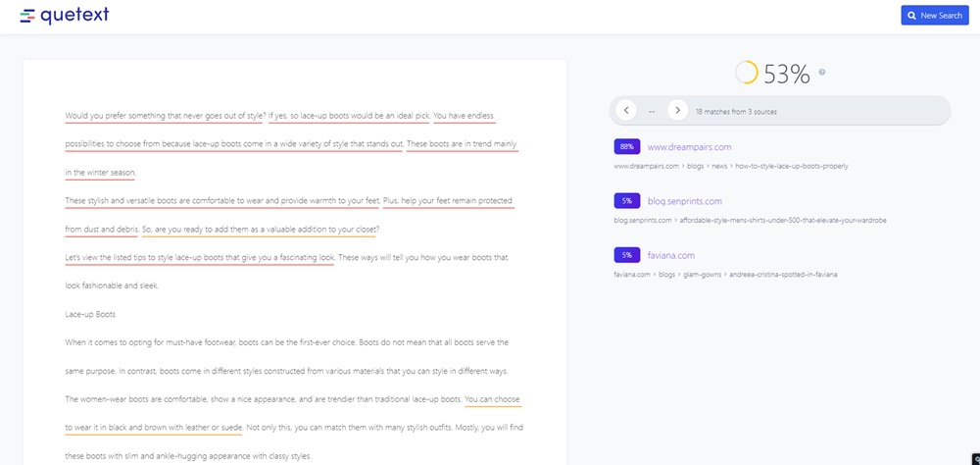This screenshot has height=465, width=980.
Task: Click the faviana breadcrumb path text
Action: pos(725,274)
